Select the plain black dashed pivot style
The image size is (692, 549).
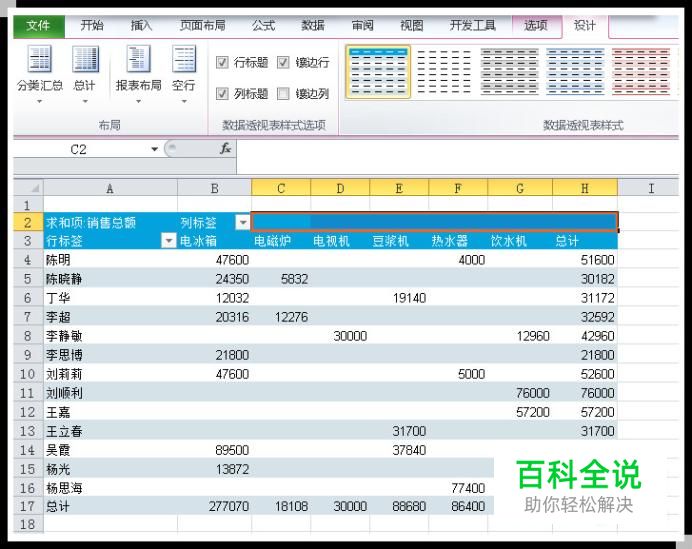(x=444, y=71)
